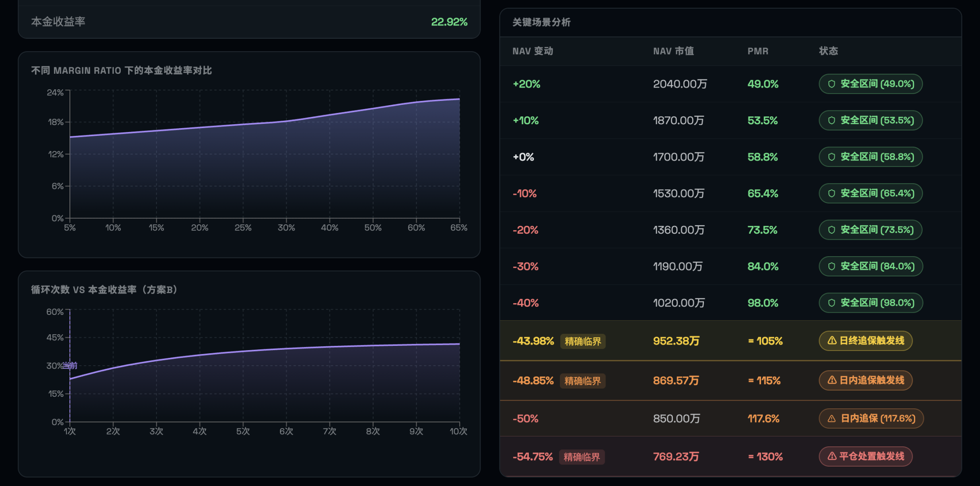Click the 22.92% 本金收益率 value

click(x=449, y=22)
